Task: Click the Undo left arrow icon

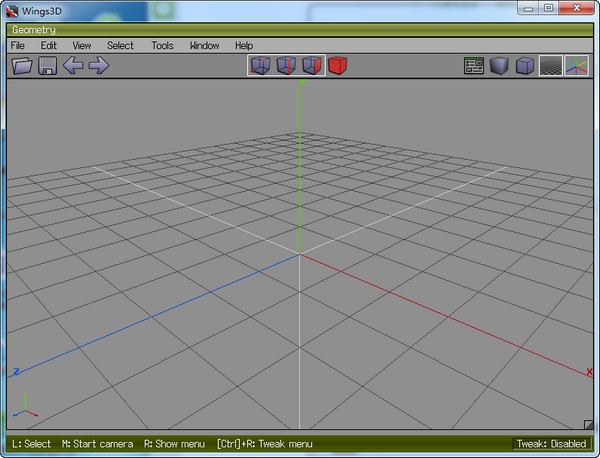Action: coord(73,66)
